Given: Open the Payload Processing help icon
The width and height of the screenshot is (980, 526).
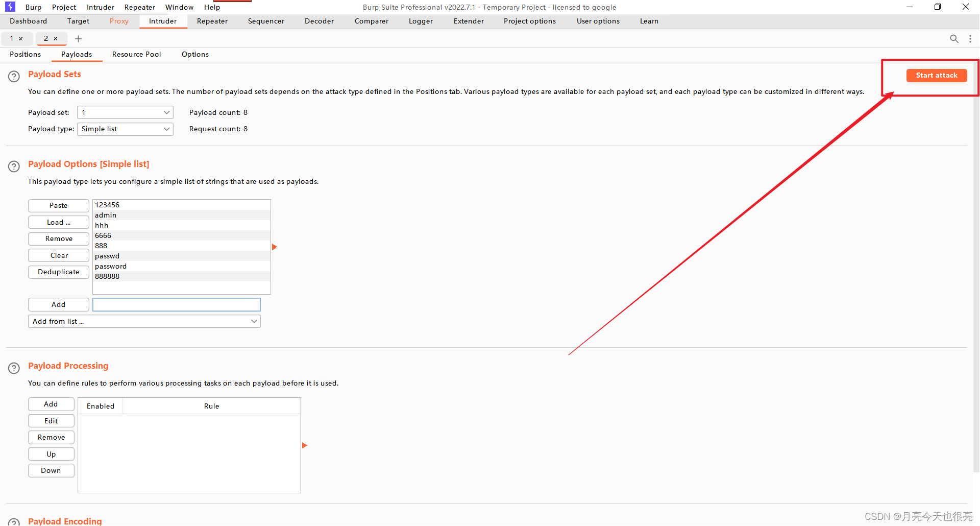Looking at the screenshot, I should [14, 368].
